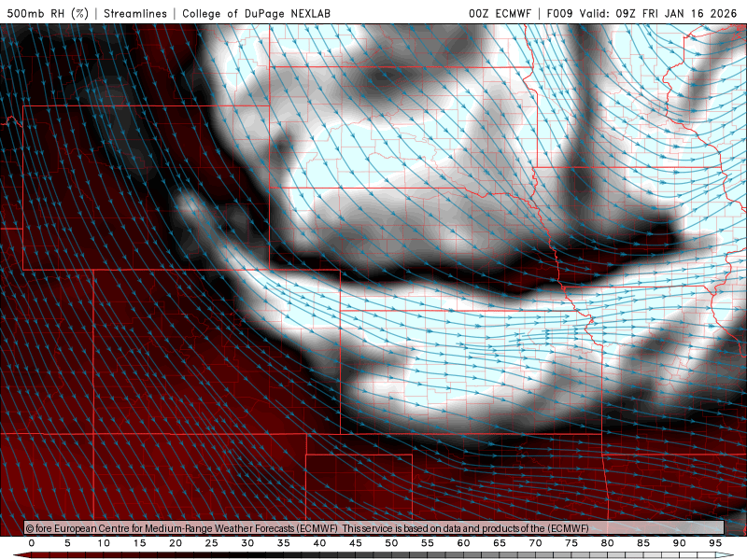This screenshot has height=560, width=747.
Task: Click the 'F009' forecast hour text
Action: tap(559, 13)
